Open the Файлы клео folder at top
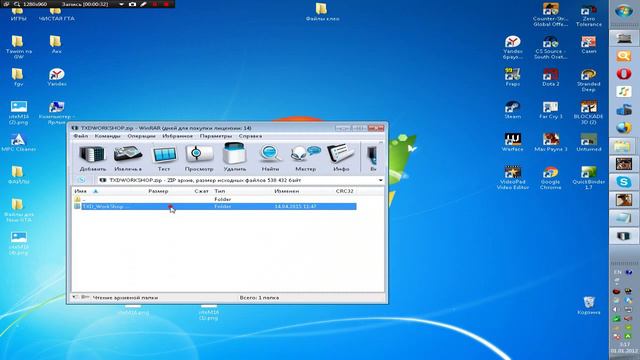This screenshot has height=360, width=640. (x=322, y=11)
